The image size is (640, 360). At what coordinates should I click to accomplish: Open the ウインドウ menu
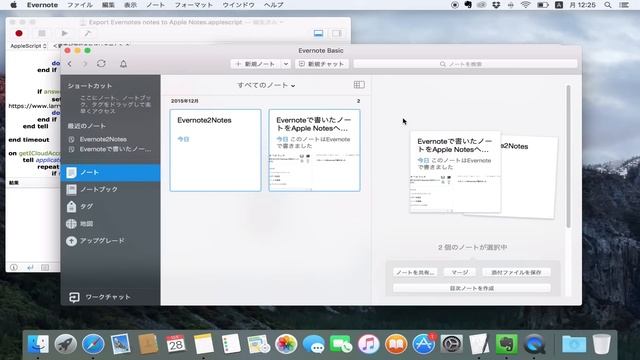tap(239, 5)
